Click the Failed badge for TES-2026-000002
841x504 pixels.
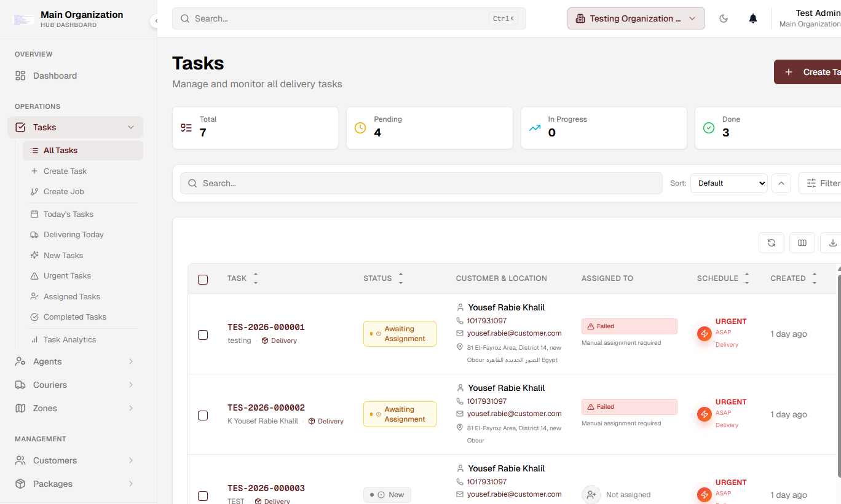630,407
